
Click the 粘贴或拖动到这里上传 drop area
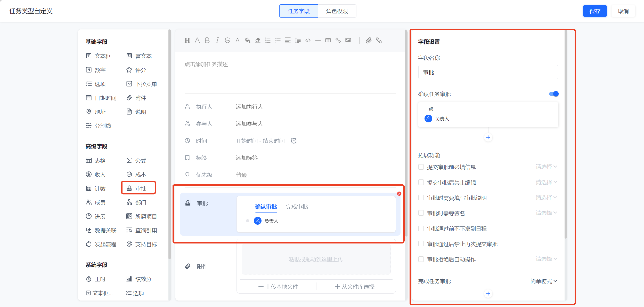click(x=316, y=259)
